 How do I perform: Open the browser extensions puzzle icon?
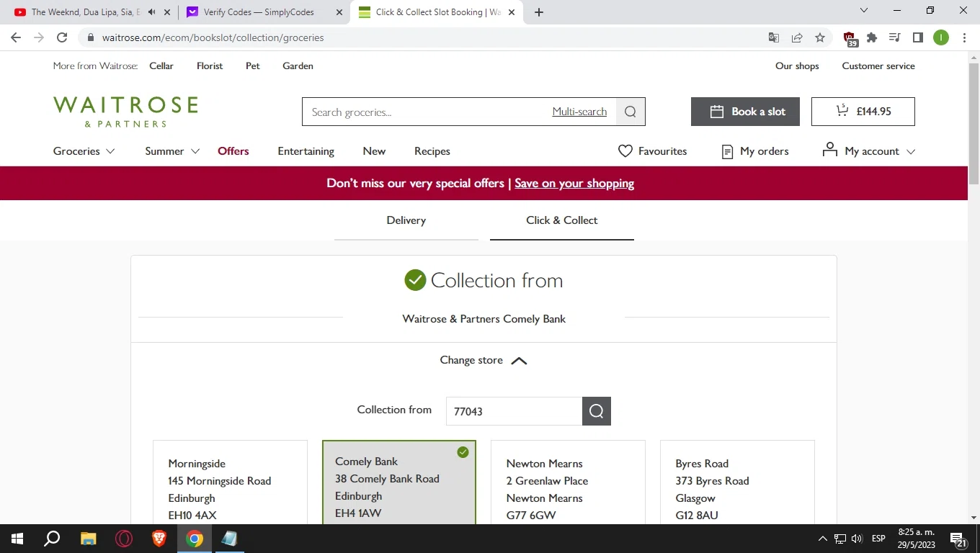[x=872, y=37]
